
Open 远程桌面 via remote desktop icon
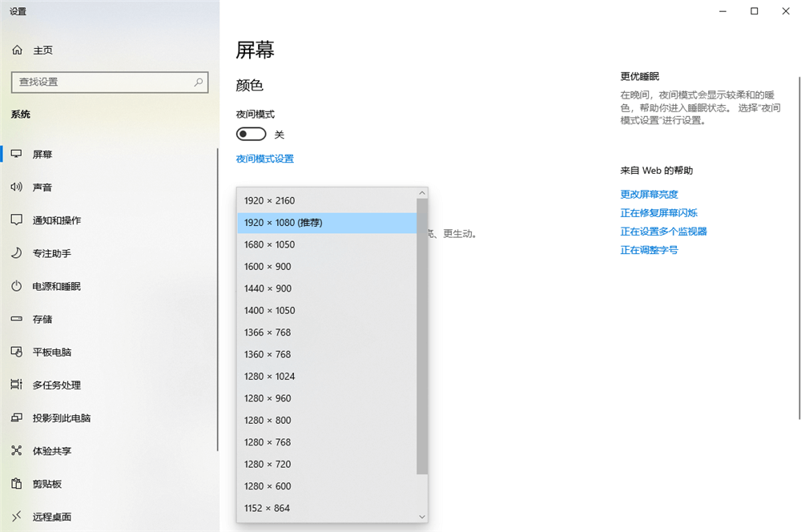click(x=18, y=516)
